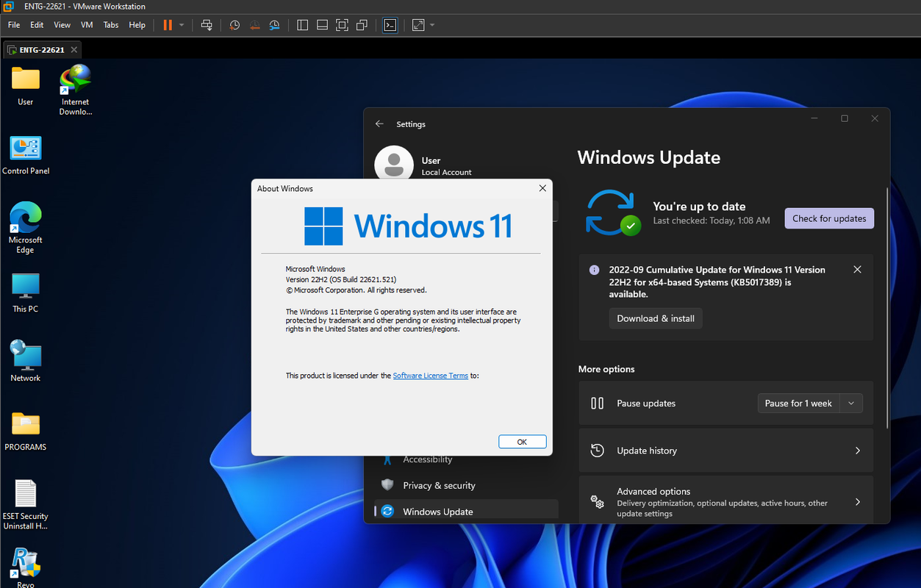Click the Send Ctrl+Alt+Del toolbar icon
The height and width of the screenshot is (588, 921).
pos(207,25)
